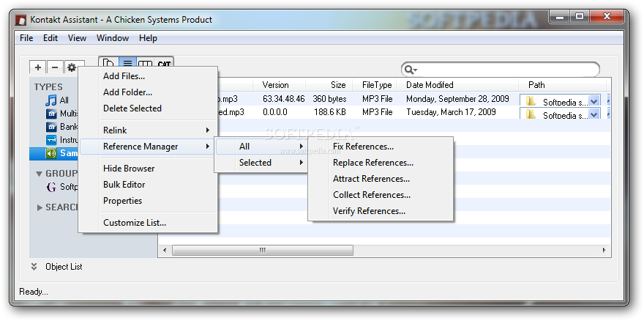The width and height of the screenshot is (644, 321).
Task: Open the Edit menu
Action: point(50,38)
